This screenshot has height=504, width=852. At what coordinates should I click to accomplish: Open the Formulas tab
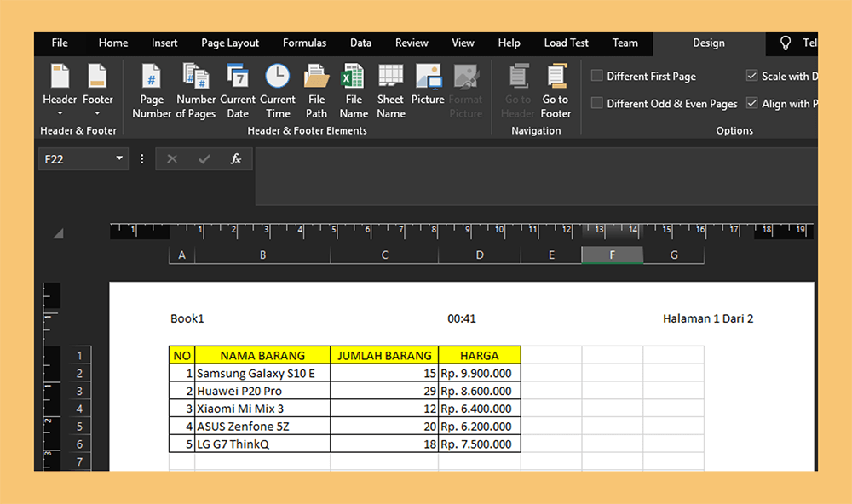pyautogui.click(x=304, y=43)
